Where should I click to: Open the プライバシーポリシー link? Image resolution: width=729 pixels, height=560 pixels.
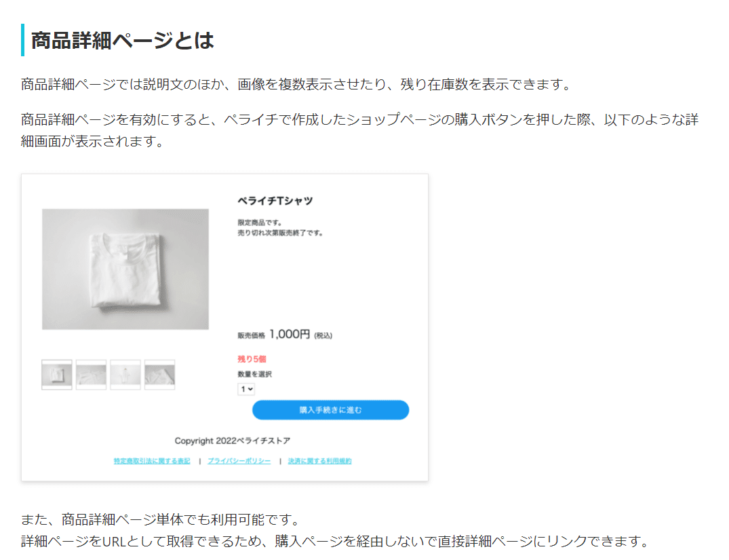pyautogui.click(x=239, y=460)
